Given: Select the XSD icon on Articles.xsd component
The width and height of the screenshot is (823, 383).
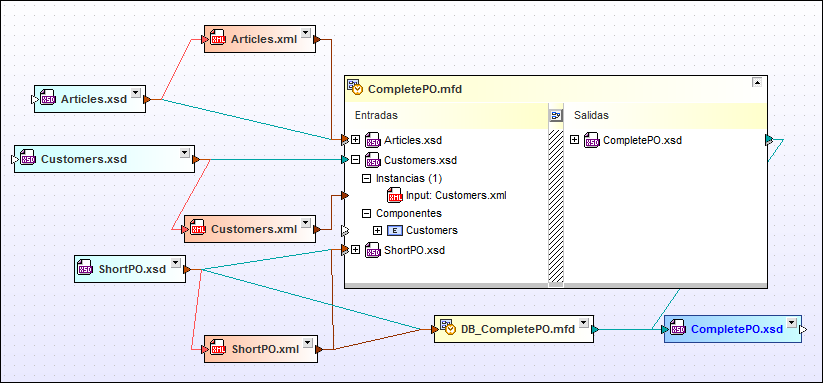Looking at the screenshot, I should 48,99.
